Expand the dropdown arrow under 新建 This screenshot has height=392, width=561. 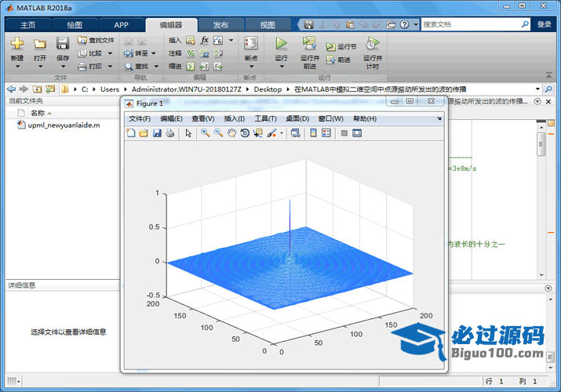(17, 67)
